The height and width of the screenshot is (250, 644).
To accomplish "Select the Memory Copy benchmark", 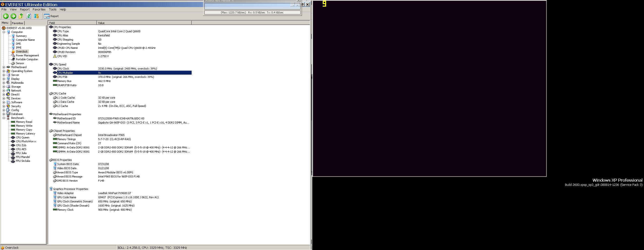I will tap(24, 130).
